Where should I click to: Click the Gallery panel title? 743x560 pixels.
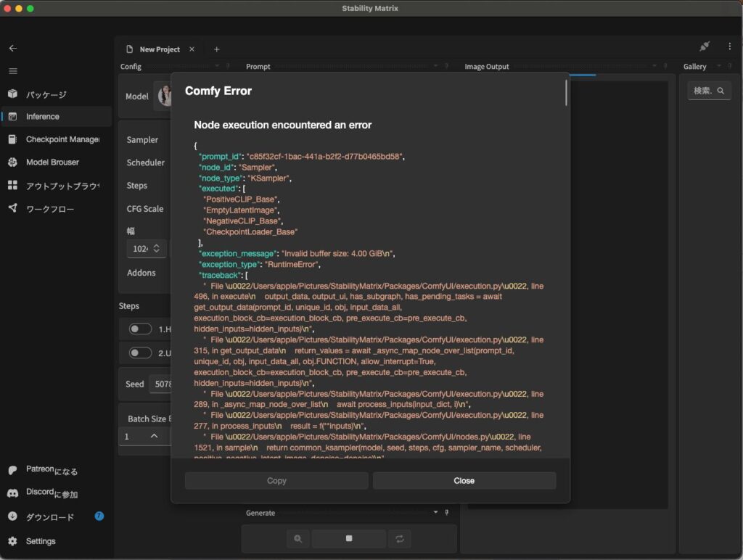point(694,66)
